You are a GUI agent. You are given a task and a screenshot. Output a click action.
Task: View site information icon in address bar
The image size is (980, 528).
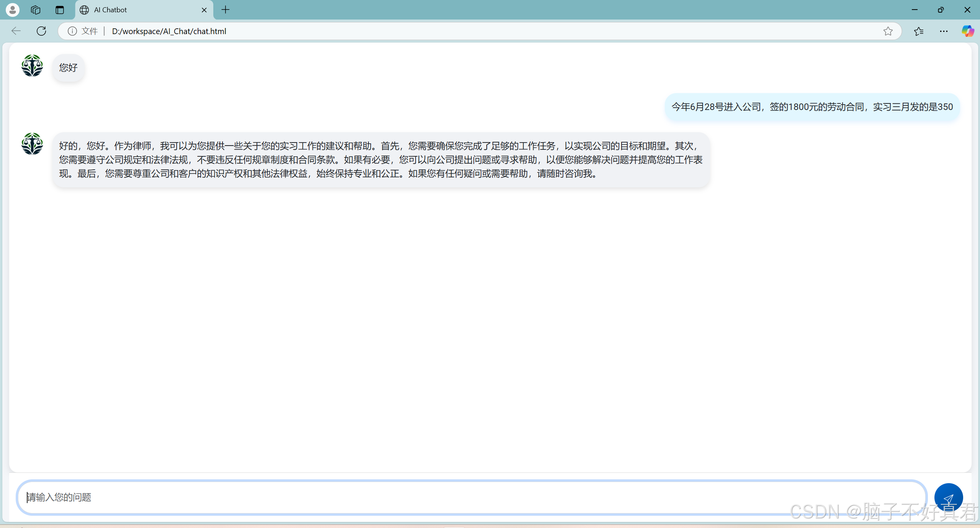[72, 31]
